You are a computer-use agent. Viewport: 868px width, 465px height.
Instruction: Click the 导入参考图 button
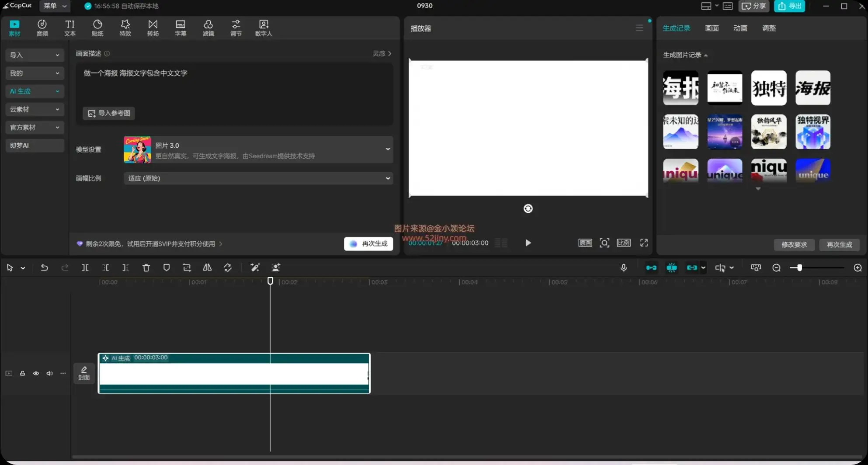[x=109, y=113]
